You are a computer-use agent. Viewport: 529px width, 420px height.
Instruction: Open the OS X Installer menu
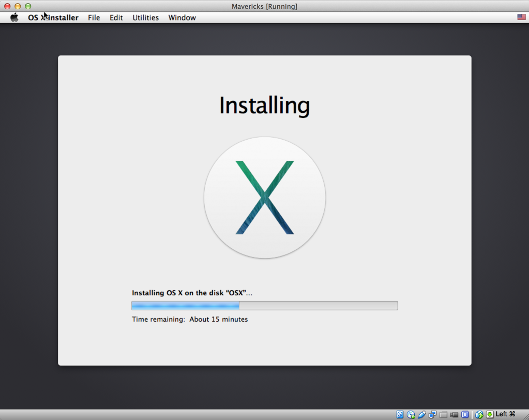pyautogui.click(x=53, y=18)
